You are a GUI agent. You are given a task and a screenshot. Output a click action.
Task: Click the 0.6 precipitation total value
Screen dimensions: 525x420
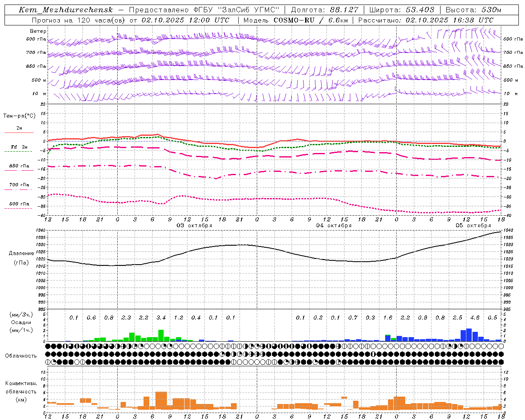[91, 318]
